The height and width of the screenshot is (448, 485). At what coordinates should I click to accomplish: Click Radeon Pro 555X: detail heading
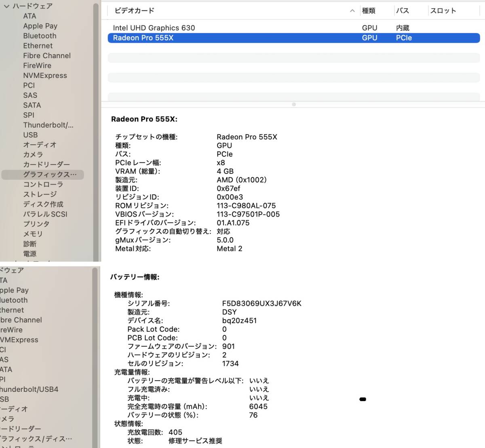click(x=144, y=119)
